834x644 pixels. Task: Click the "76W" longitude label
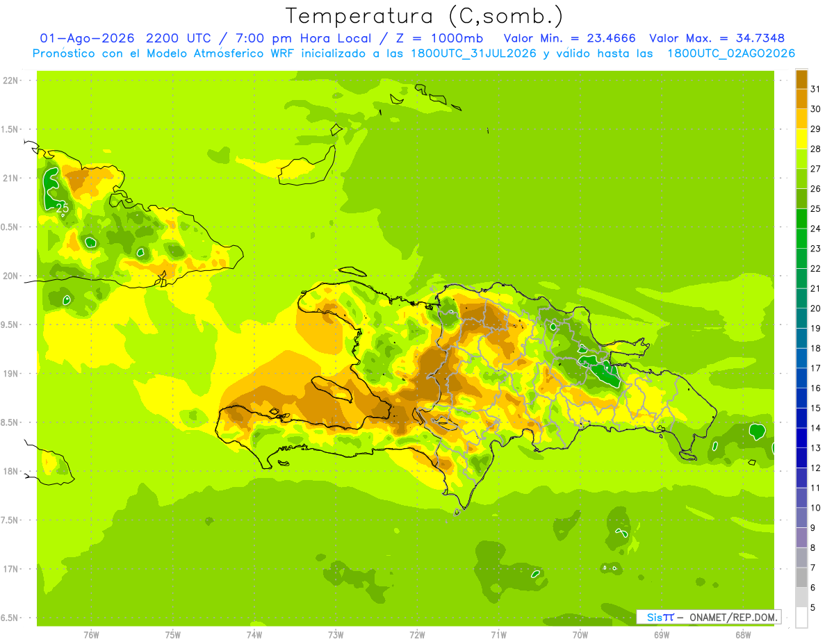[x=91, y=635]
